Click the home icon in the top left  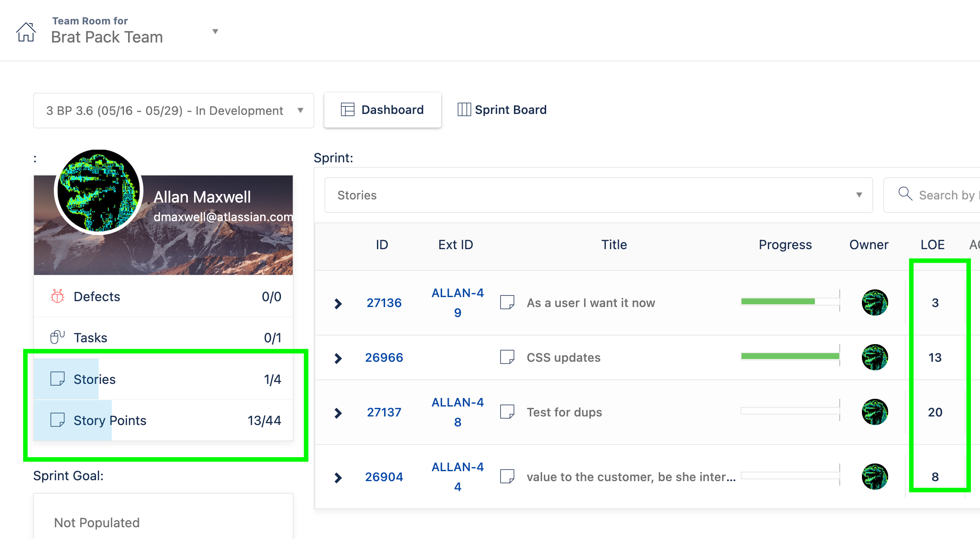pyautogui.click(x=26, y=31)
